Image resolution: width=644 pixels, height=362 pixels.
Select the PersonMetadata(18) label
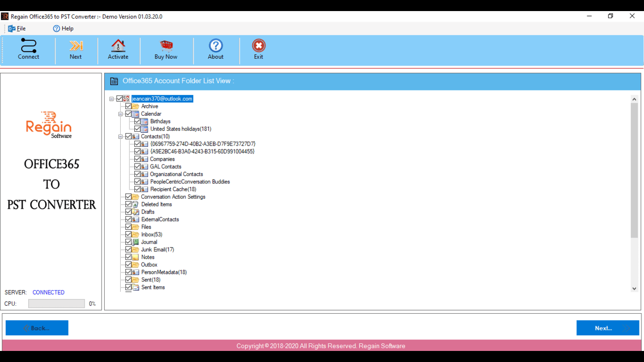[x=164, y=272]
